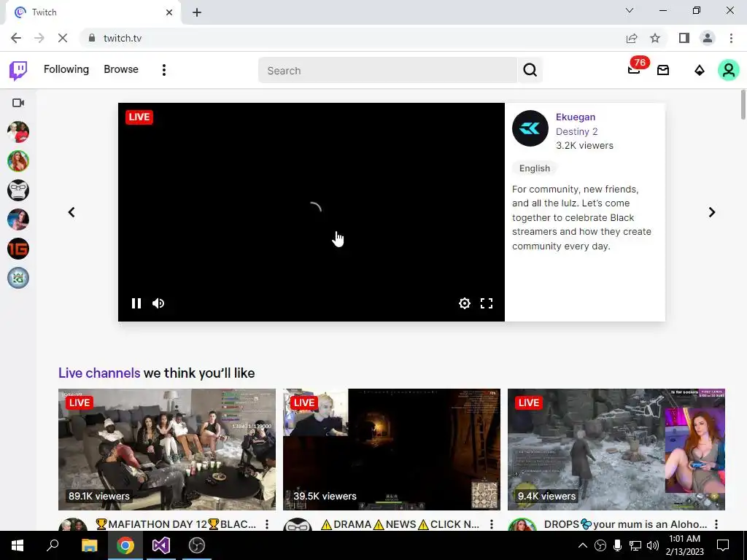Open options menu for DROPS stream card

(716, 524)
